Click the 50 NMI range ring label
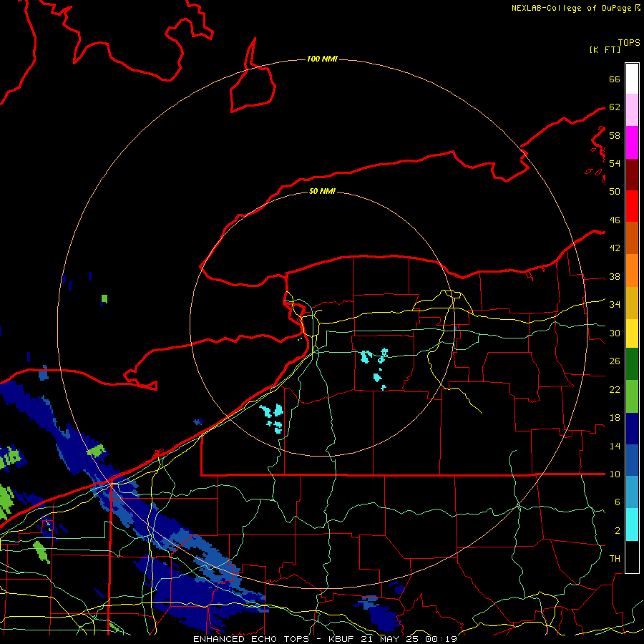This screenshot has height=644, width=644. pyautogui.click(x=322, y=191)
